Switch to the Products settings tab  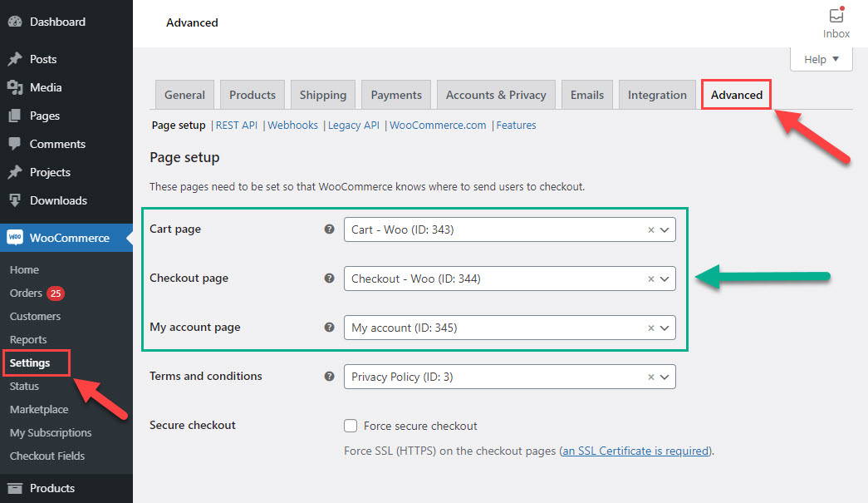tap(252, 95)
